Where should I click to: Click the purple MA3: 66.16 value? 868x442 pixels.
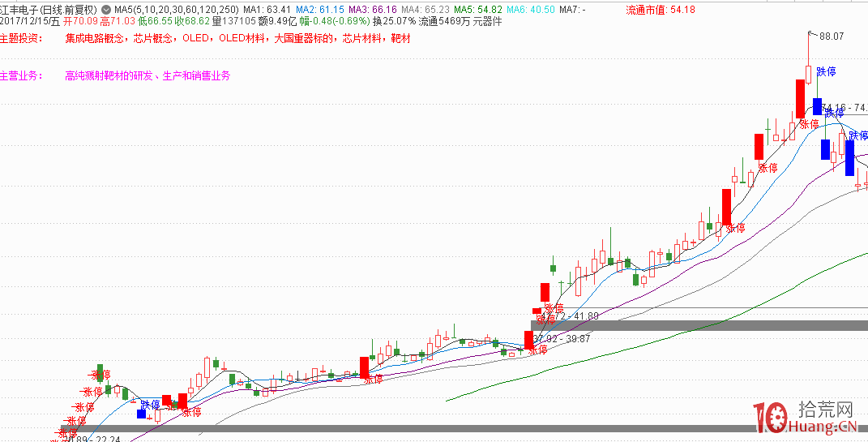(372, 10)
